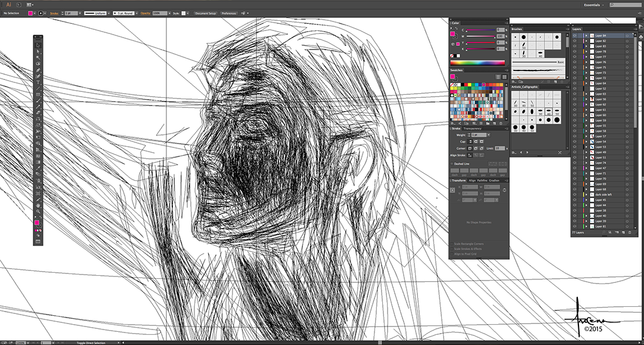Open the Preferences button

click(x=229, y=13)
